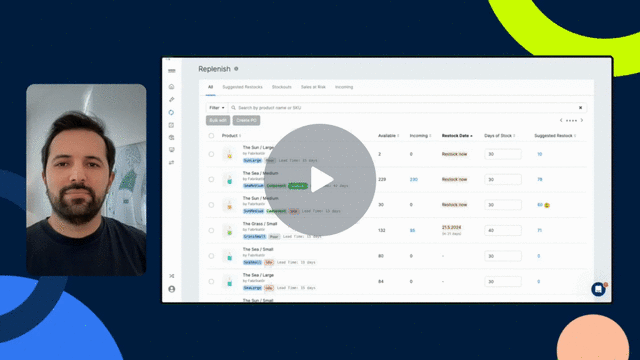Click the transfer arrows icon in sidebar

171,162
